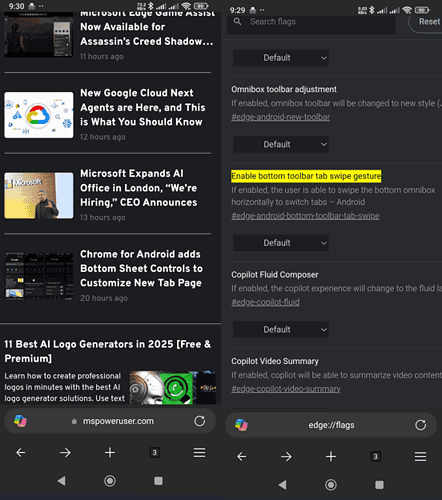This screenshot has height=500, width=442.
Task: Go back in right browser toolbar
Action: 242,456
